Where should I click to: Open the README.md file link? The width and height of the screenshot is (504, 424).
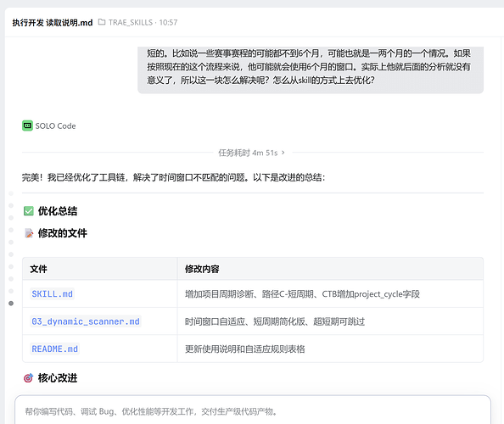point(54,349)
